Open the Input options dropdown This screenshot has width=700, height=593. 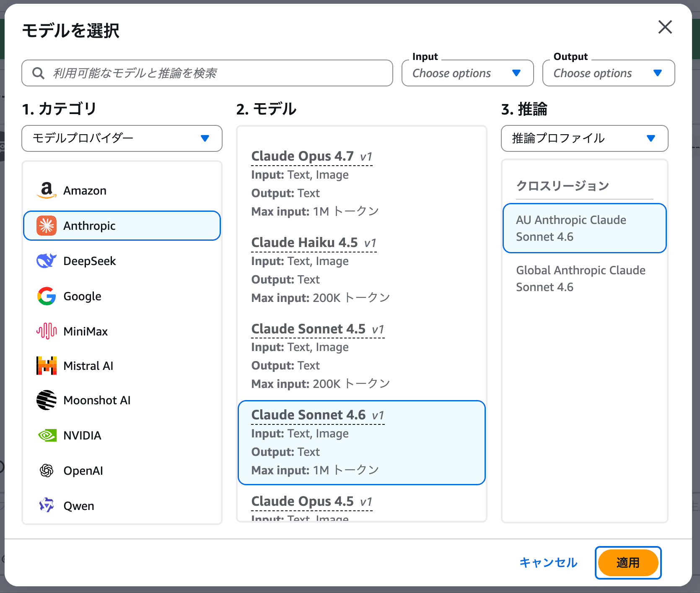(468, 73)
